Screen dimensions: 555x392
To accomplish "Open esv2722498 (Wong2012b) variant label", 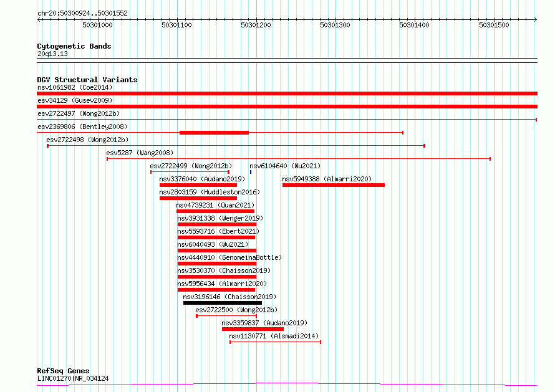I will point(87,140).
